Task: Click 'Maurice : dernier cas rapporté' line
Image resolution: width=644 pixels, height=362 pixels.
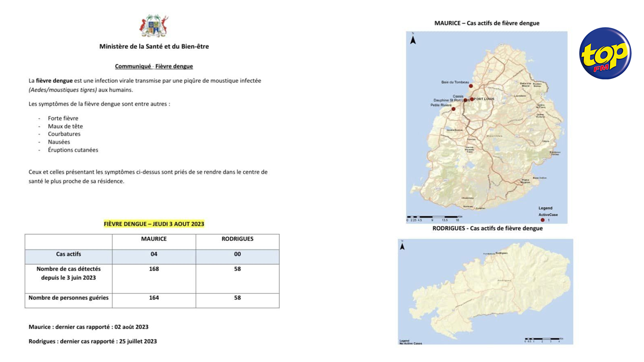Action: click(89, 327)
